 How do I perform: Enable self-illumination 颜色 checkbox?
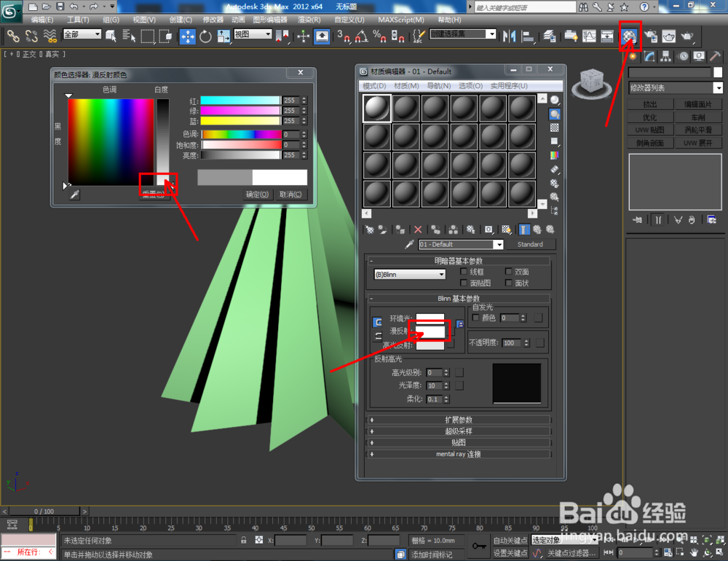pyautogui.click(x=475, y=318)
